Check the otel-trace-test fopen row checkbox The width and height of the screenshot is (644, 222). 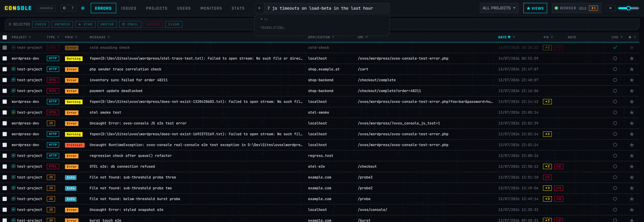click(x=5, y=58)
